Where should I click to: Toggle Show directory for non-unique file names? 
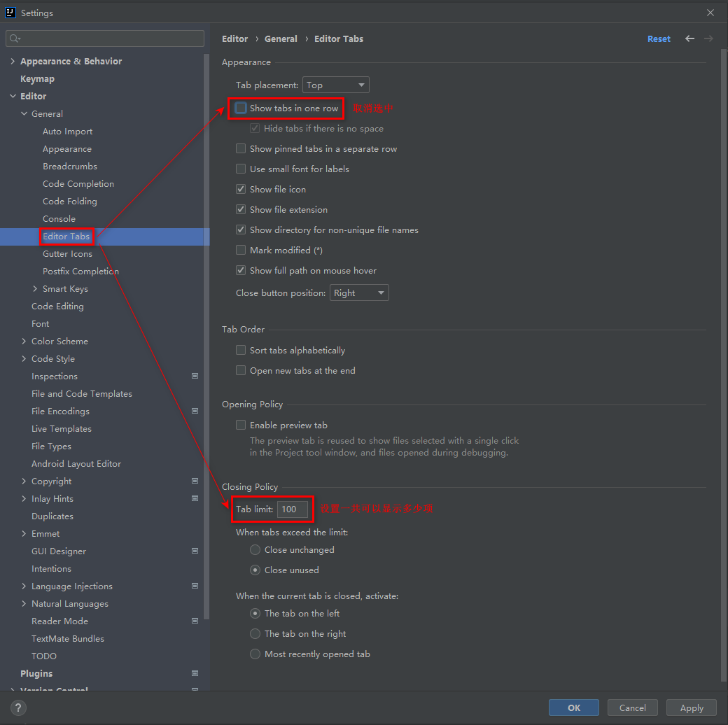click(x=241, y=230)
